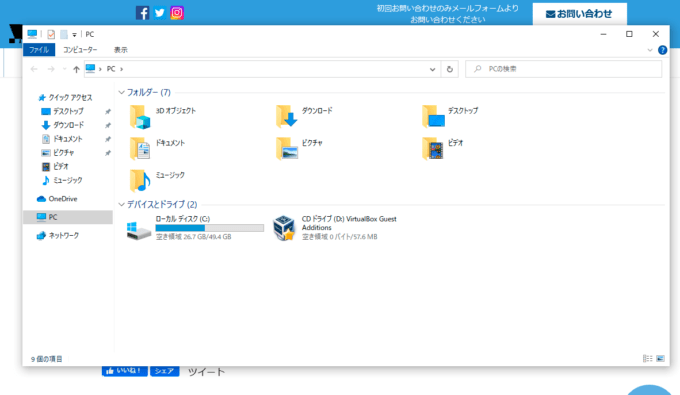Click the Facebook icon on the webpage
The image size is (680, 395).
[142, 13]
